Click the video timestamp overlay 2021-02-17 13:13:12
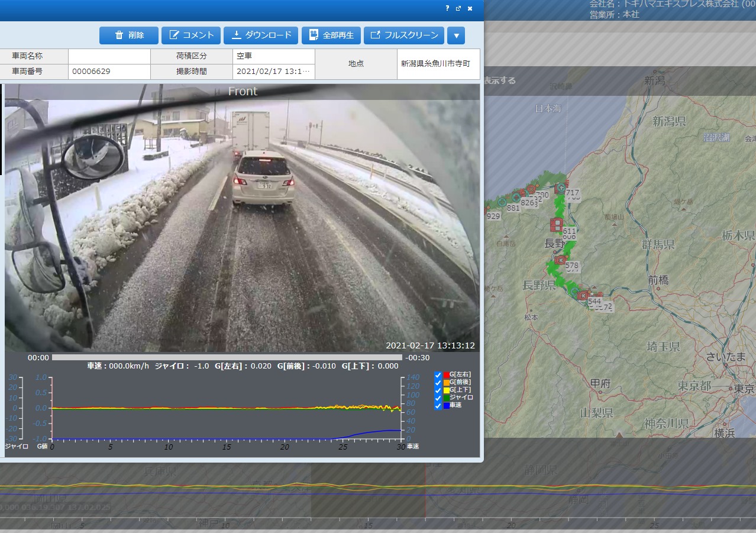Screen dimensions: 756x533 [x=430, y=345]
